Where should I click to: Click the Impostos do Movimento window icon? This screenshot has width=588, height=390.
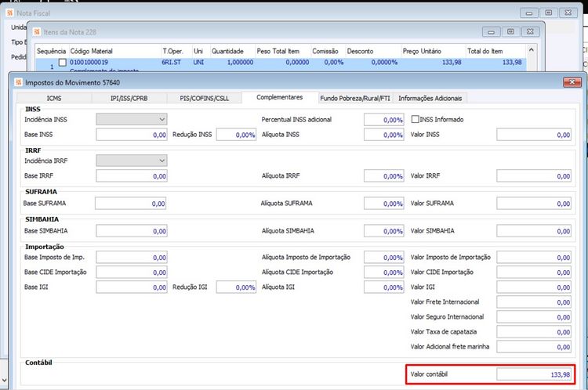[17, 81]
